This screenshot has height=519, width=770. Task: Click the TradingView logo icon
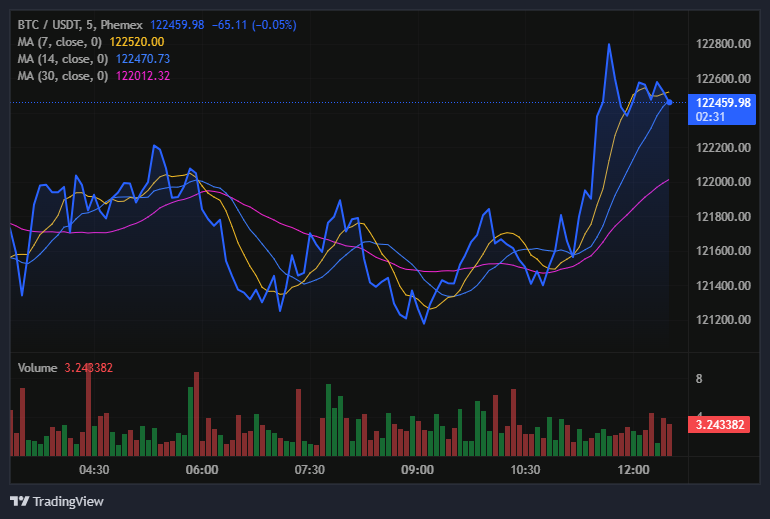19,501
